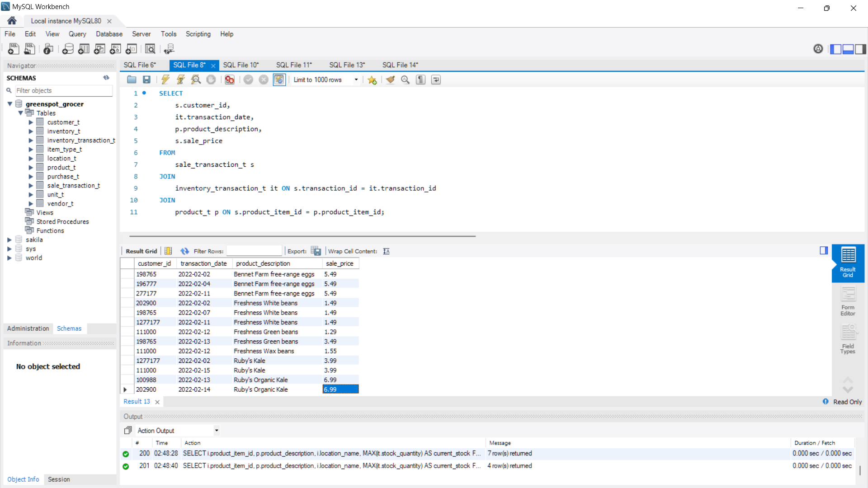The width and height of the screenshot is (868, 488).
Task: Collapse the Tables folder
Action: click(x=20, y=113)
